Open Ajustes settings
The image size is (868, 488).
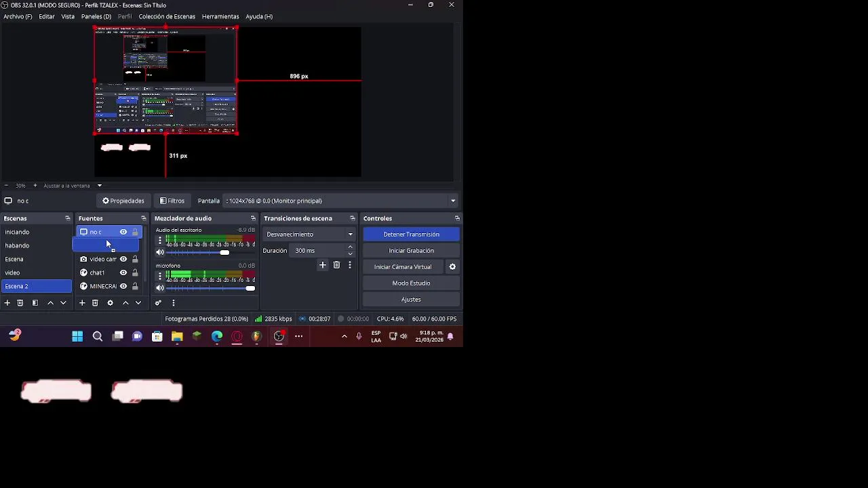[412, 300]
